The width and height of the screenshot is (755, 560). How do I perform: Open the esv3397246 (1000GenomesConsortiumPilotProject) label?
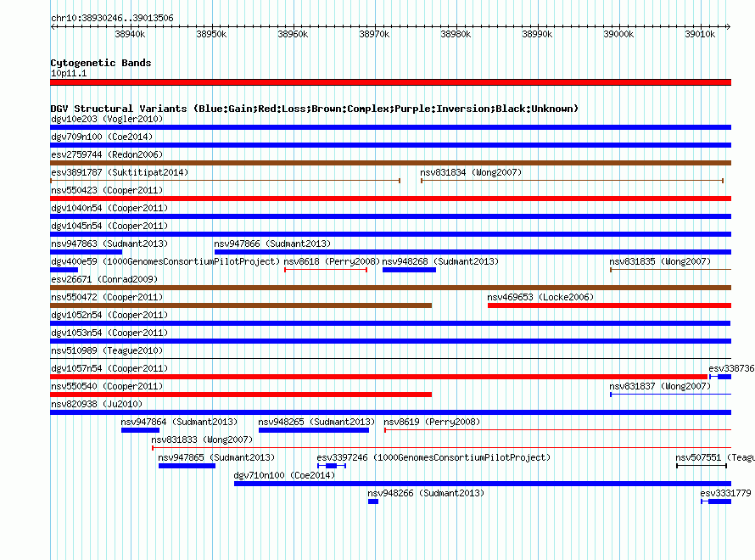click(433, 457)
